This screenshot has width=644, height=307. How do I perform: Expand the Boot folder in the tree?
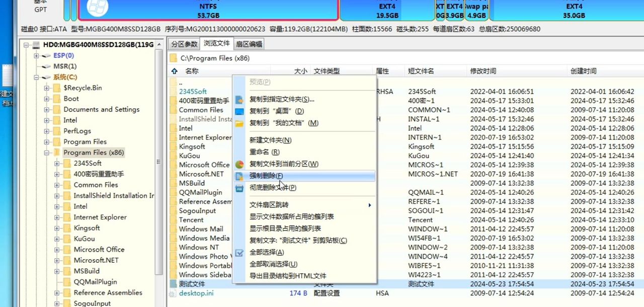click(x=46, y=99)
